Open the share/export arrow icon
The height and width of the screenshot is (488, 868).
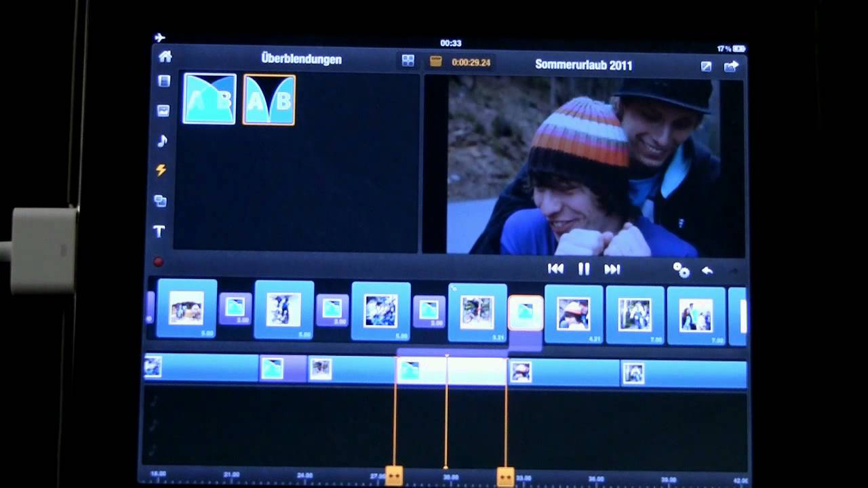click(x=731, y=66)
